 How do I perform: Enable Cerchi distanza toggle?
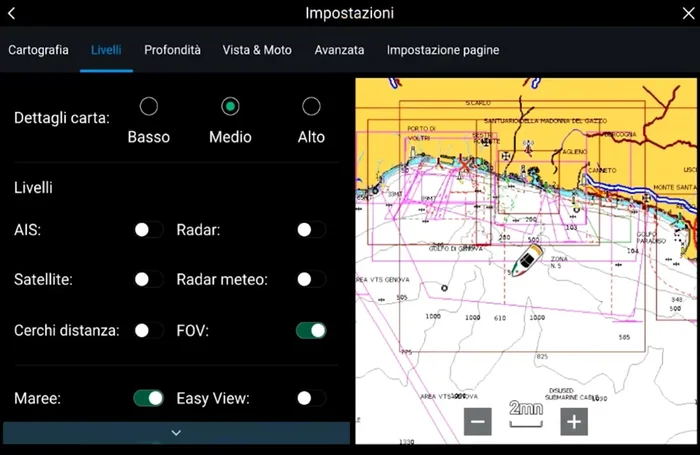149,330
